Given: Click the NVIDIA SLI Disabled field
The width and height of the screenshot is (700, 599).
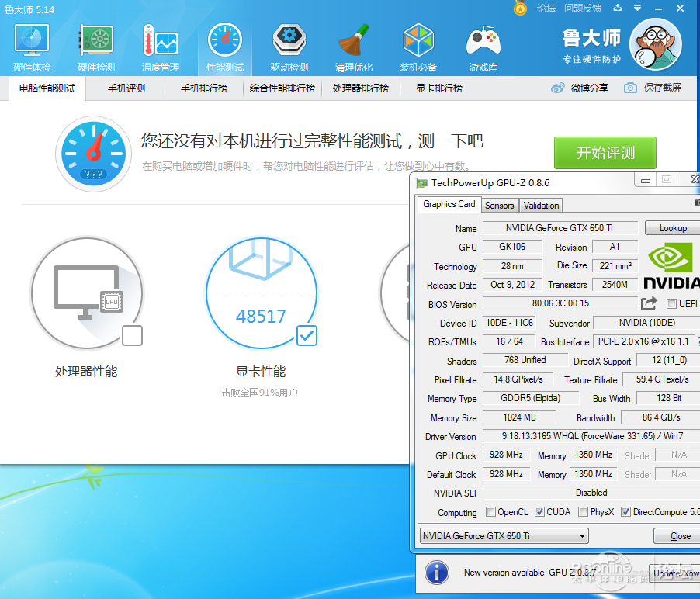Looking at the screenshot, I should tap(591, 493).
